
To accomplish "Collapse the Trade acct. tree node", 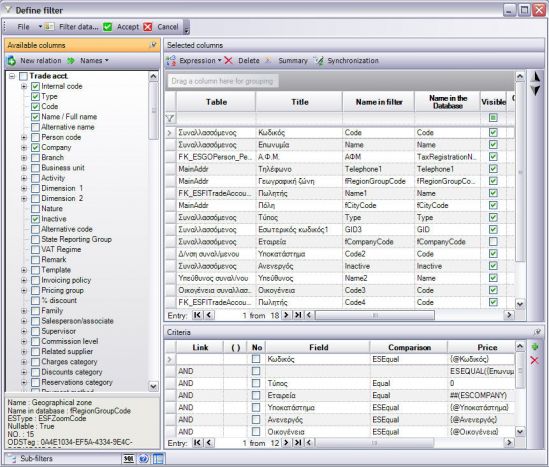I will pos(12,76).
